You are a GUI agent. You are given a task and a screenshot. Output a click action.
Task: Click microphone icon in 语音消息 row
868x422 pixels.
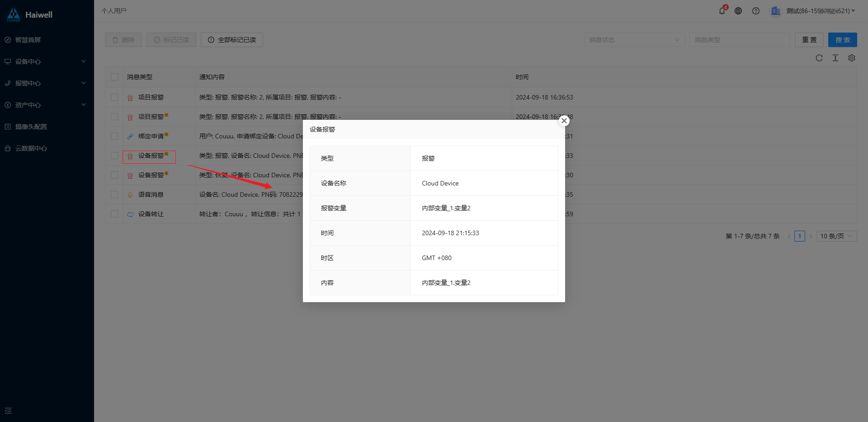tap(130, 195)
